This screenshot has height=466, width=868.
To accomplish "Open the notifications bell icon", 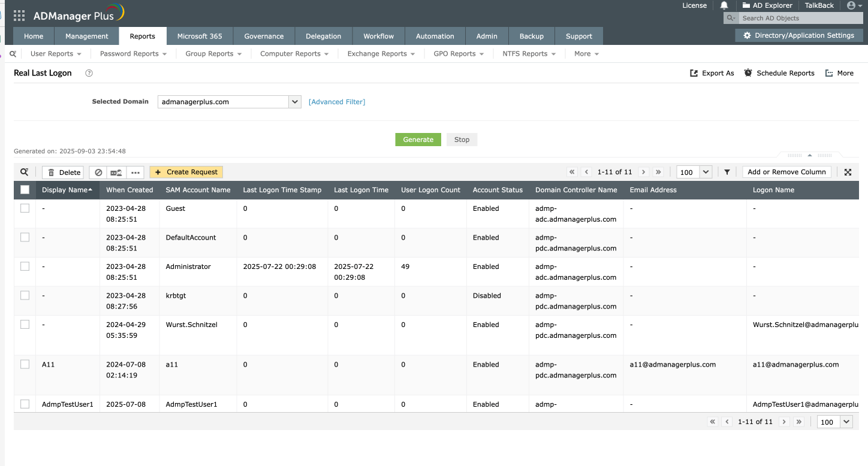I will [x=724, y=5].
